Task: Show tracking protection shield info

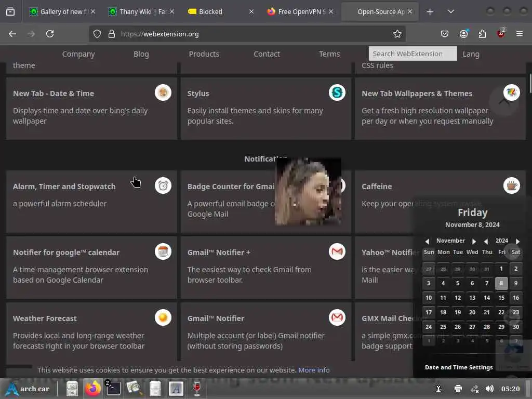Action: 97,34
